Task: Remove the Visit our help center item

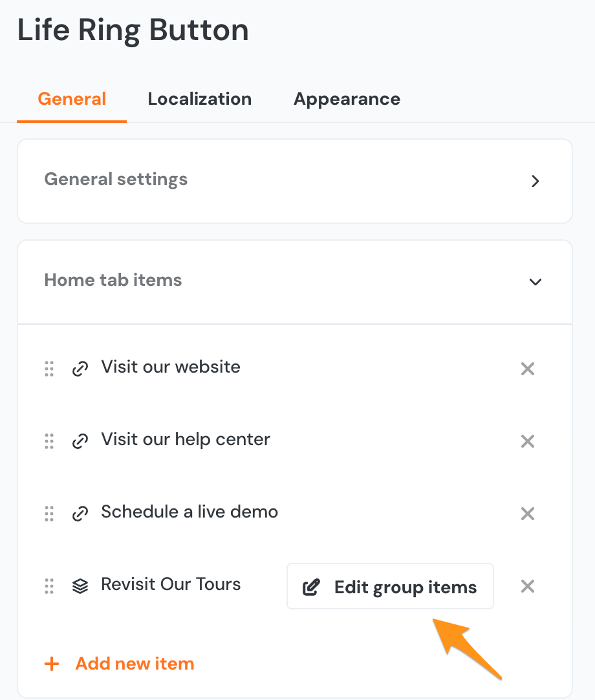Action: 528,441
